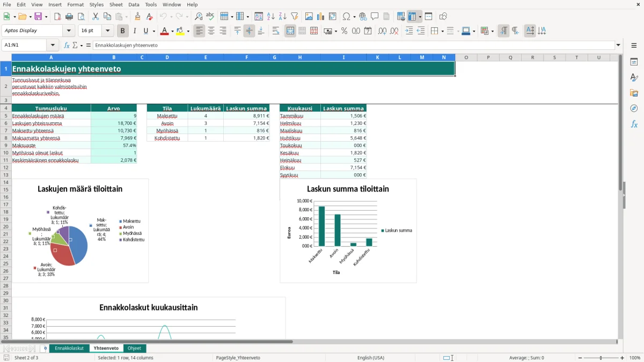Open the font name dropdown for Aptos Display
Viewport: 644px width, 362px height.
pyautogui.click(x=68, y=31)
